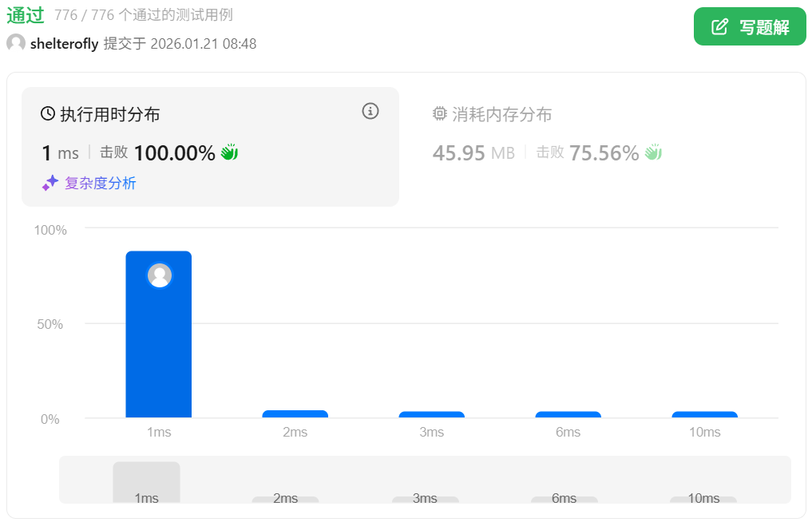Click the 2ms segment in the range selector

pyautogui.click(x=285, y=499)
